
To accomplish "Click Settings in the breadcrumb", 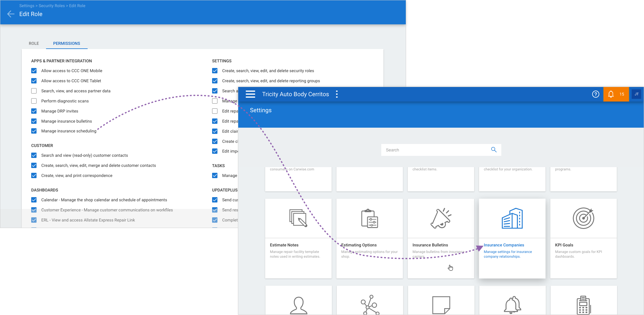I will 27,6.
